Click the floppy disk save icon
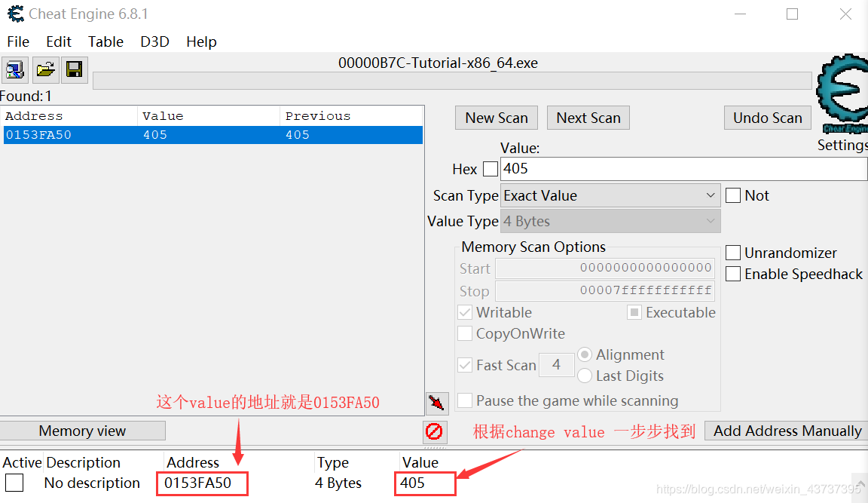This screenshot has width=868, height=503. click(74, 69)
